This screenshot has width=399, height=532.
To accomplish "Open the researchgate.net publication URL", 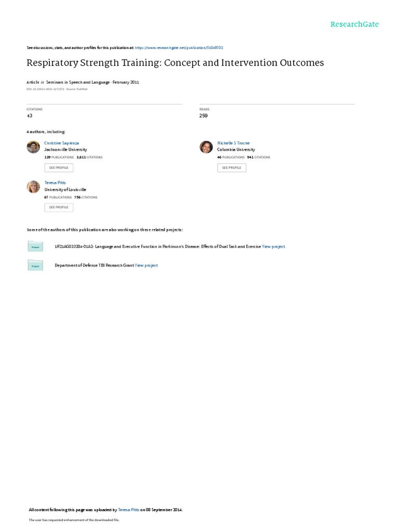I will point(179,48).
